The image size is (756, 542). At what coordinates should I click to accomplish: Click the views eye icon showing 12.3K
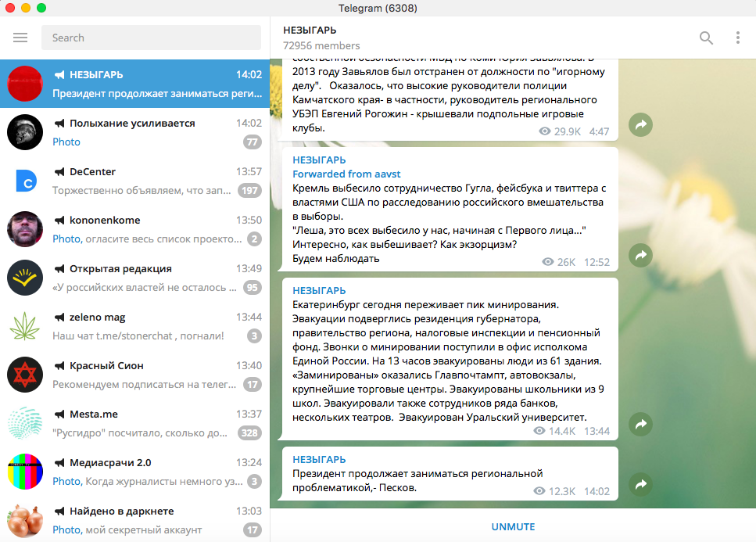pyautogui.click(x=539, y=491)
